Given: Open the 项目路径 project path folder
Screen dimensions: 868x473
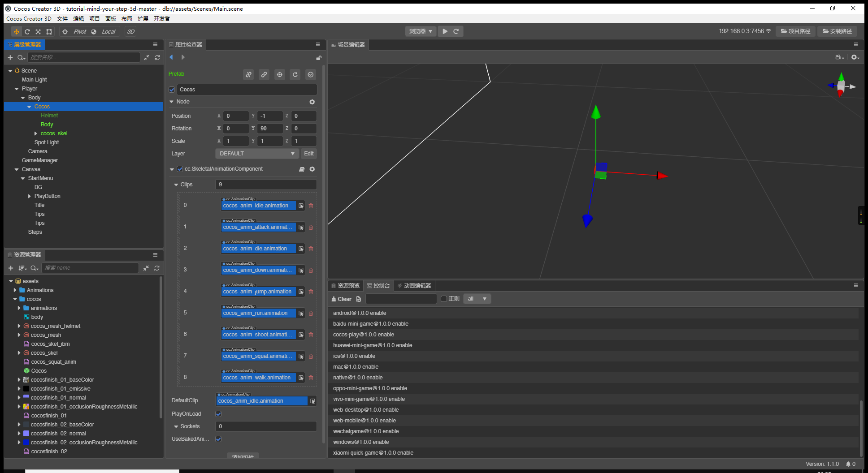Looking at the screenshot, I should point(796,31).
